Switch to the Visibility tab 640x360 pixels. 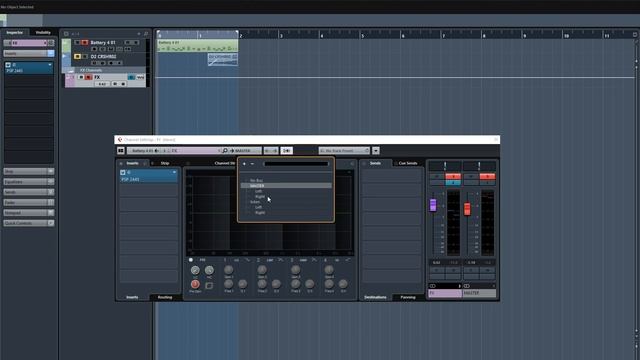(43, 33)
